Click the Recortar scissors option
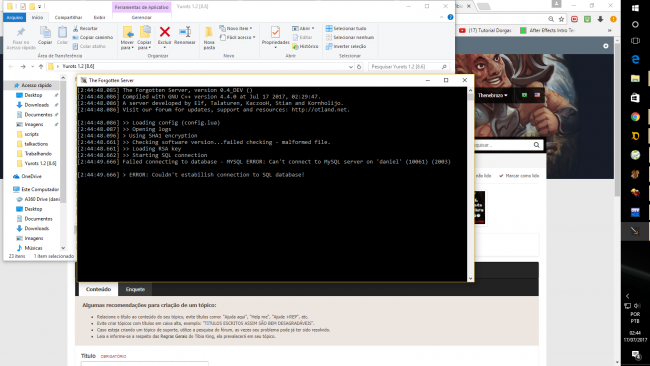 pos(85,29)
